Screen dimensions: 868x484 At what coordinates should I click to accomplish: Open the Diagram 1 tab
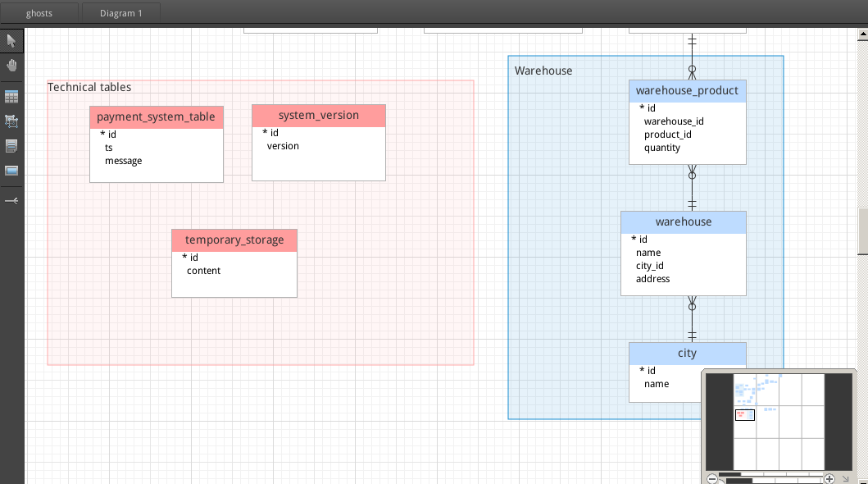(120, 13)
